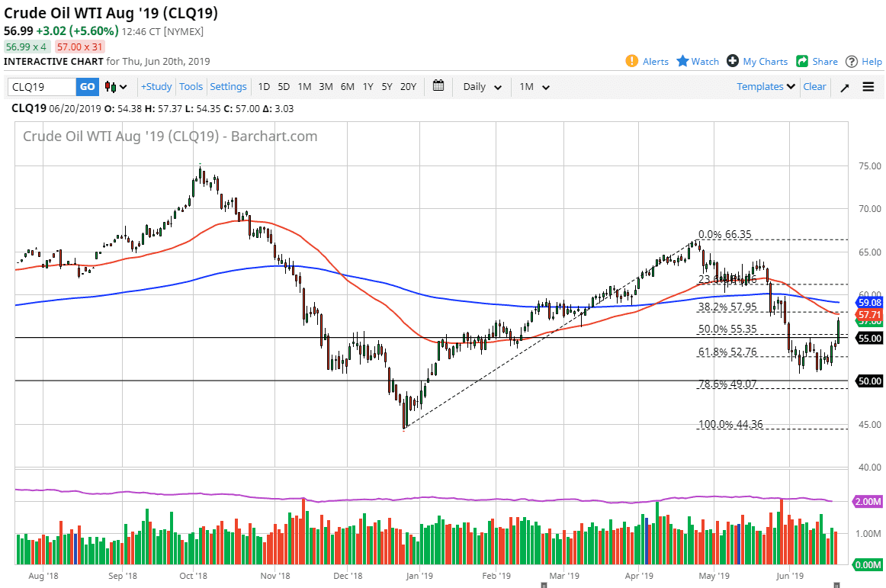The image size is (886, 588).
Task: Open the hamburger chart menu icon
Action: tap(868, 86)
